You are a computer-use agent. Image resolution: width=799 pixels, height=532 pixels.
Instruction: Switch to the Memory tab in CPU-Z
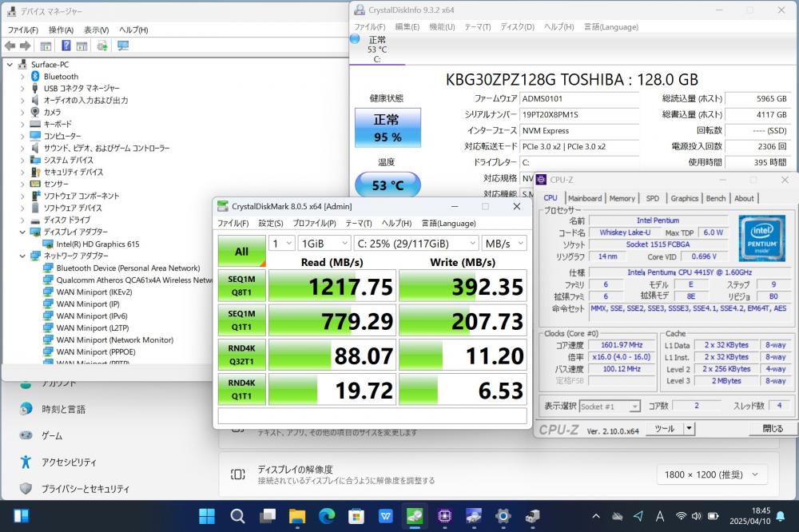tap(622, 198)
